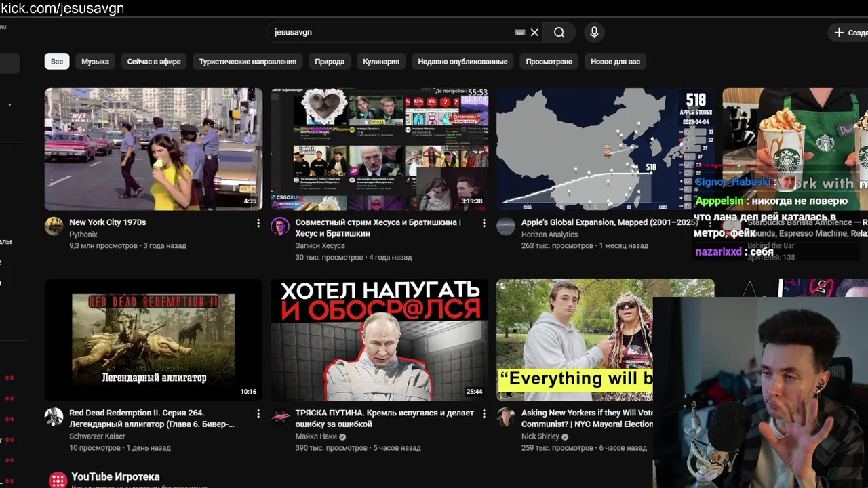This screenshot has width=868, height=488.
Task: Select the 'Все' filter chip
Action: 57,61
